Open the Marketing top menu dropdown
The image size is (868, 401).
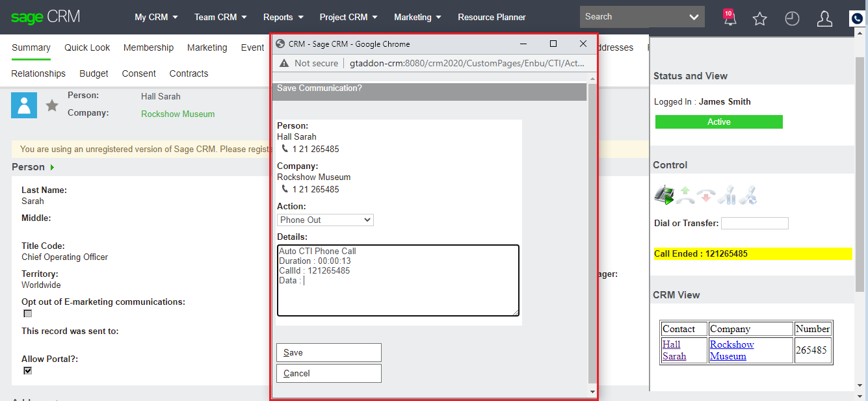point(417,17)
